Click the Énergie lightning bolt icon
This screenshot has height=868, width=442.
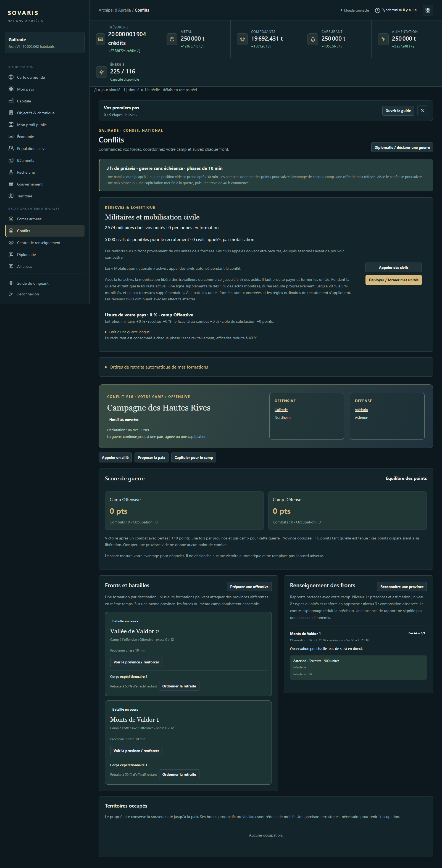[101, 72]
